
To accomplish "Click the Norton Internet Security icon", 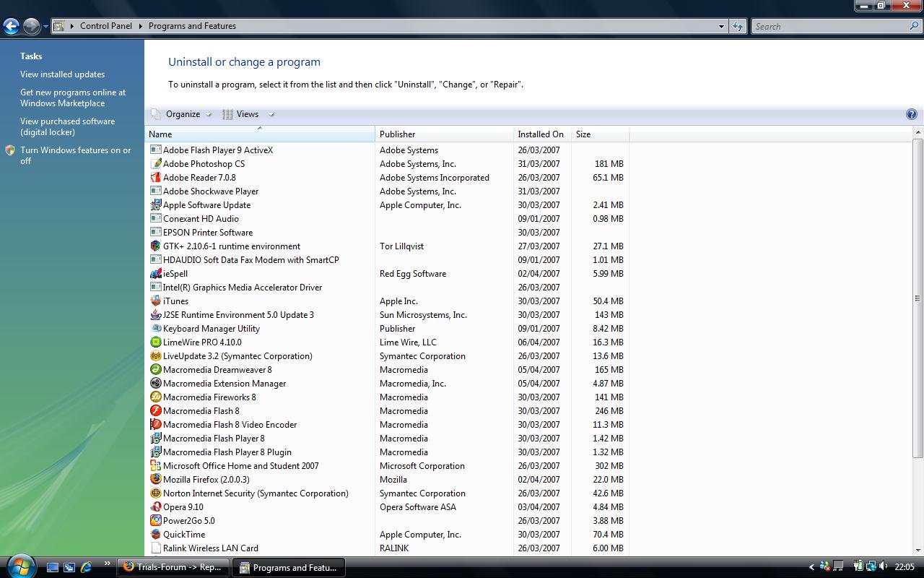I will pyautogui.click(x=155, y=493).
